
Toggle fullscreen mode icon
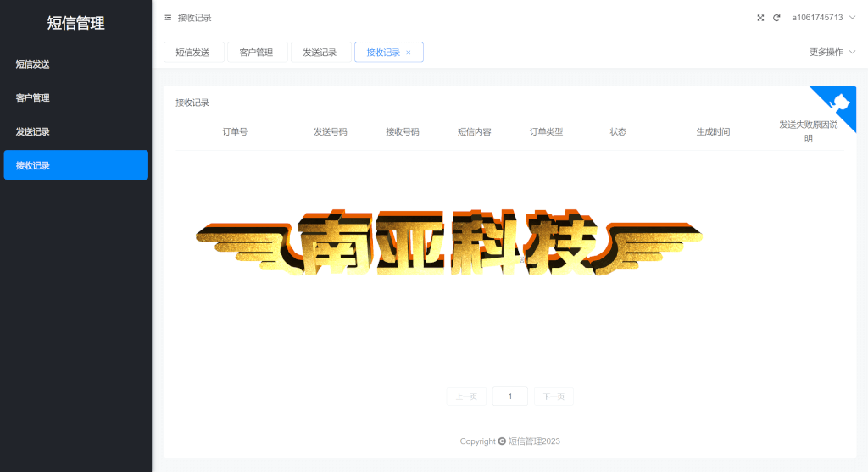click(760, 18)
